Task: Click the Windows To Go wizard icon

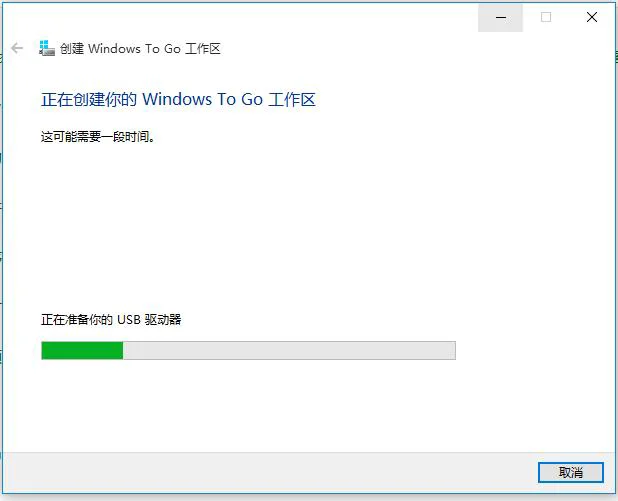Action: pyautogui.click(x=47, y=48)
